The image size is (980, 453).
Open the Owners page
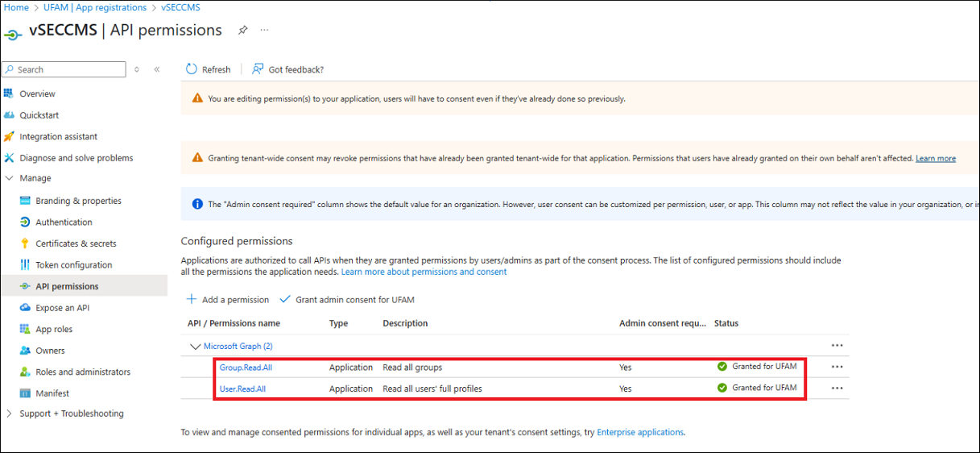pyautogui.click(x=50, y=351)
